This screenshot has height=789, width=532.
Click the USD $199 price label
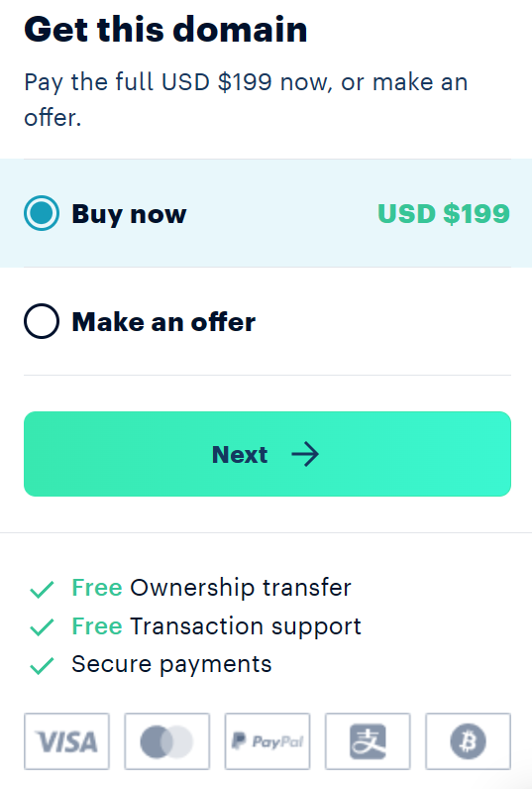(x=444, y=213)
